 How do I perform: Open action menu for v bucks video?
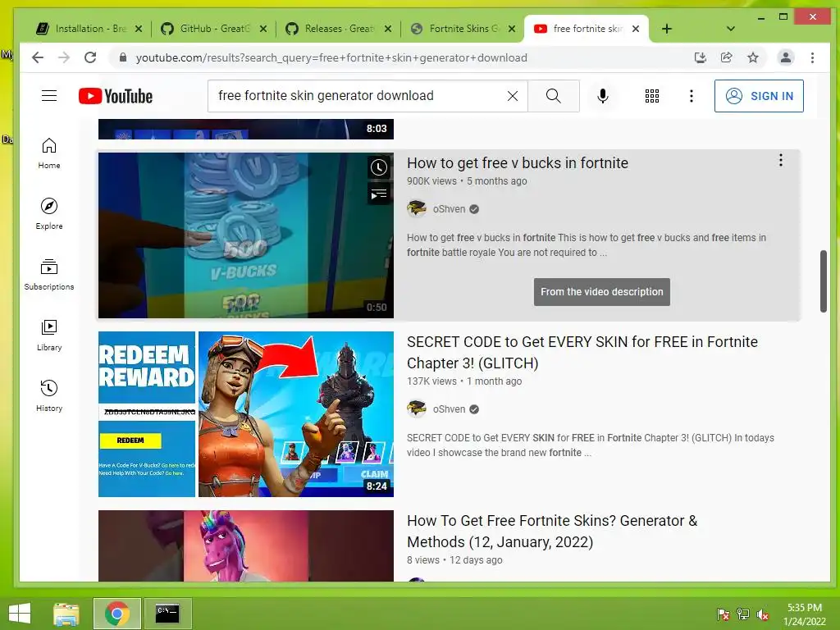point(781,160)
